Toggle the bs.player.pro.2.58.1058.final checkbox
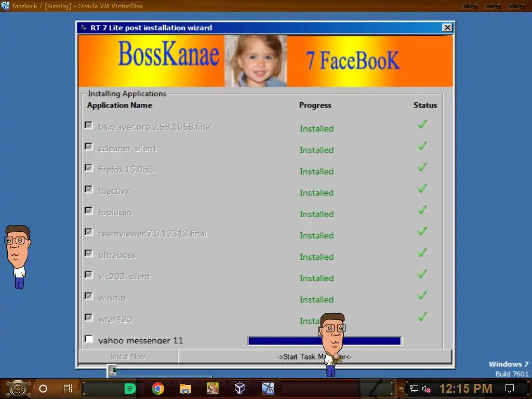This screenshot has width=532, height=399. click(x=89, y=126)
